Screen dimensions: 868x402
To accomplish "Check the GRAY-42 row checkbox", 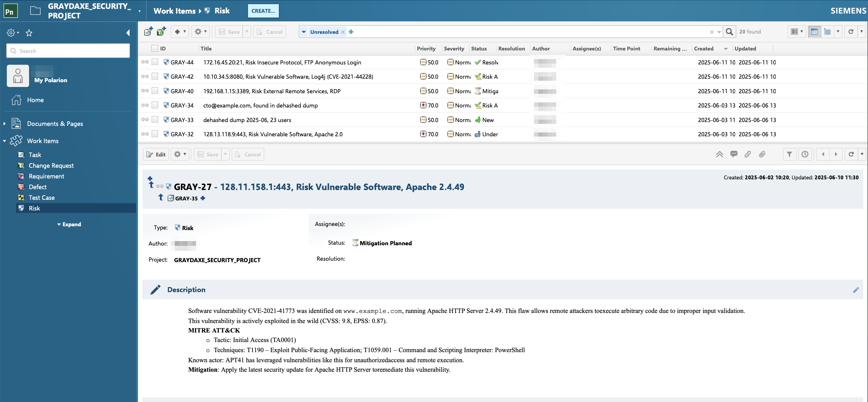I will point(155,76).
